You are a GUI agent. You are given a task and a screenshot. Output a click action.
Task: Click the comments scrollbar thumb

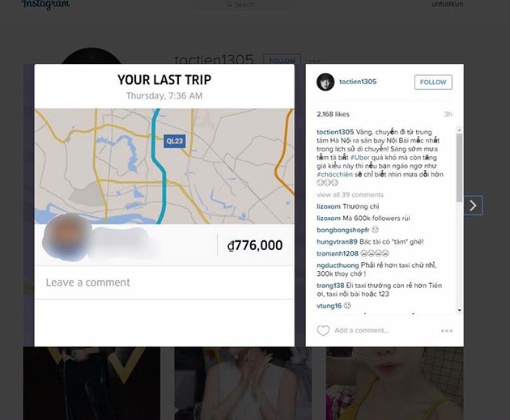tap(459, 168)
